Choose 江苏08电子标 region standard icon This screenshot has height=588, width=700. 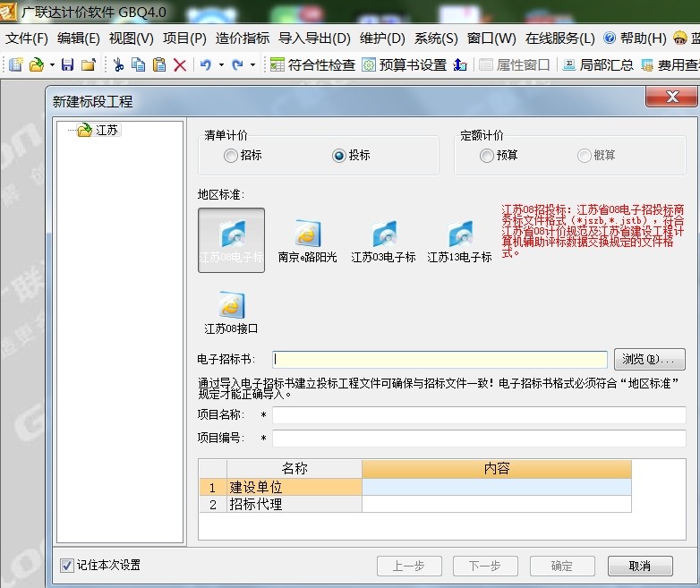[x=231, y=240]
